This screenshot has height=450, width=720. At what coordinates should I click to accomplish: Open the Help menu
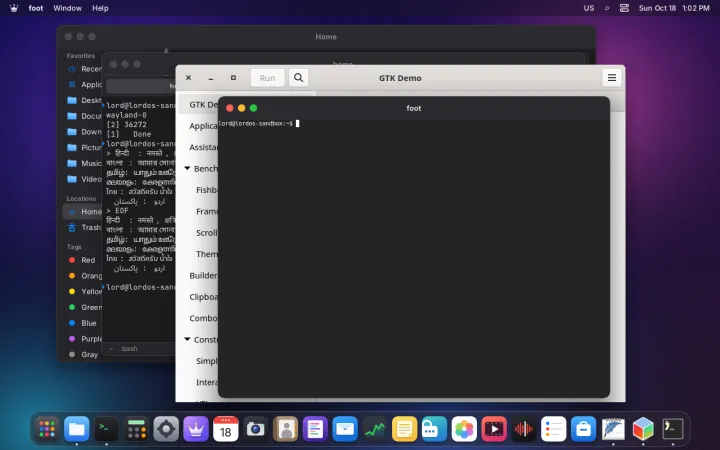pos(100,8)
